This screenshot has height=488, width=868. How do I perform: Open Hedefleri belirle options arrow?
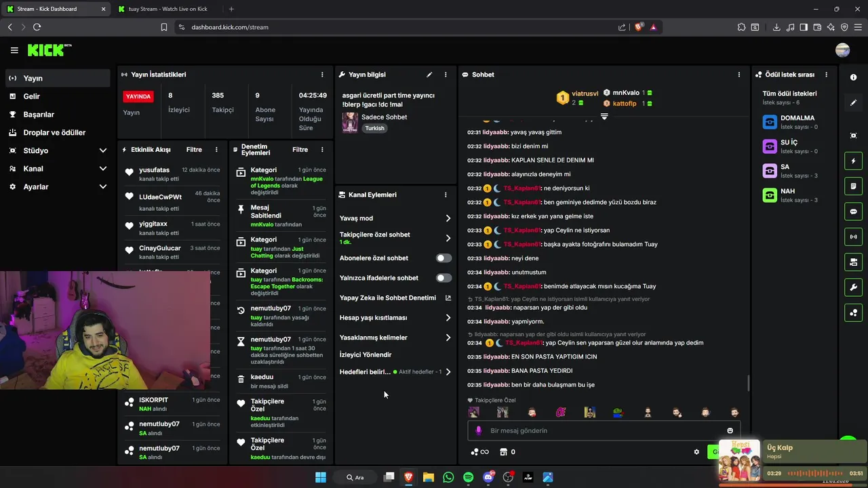tap(448, 372)
